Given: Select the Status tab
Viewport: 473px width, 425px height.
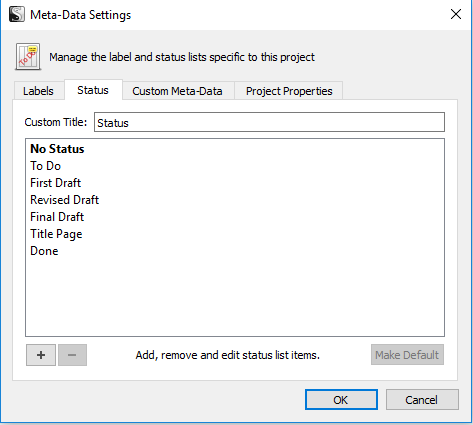Looking at the screenshot, I should point(93,90).
